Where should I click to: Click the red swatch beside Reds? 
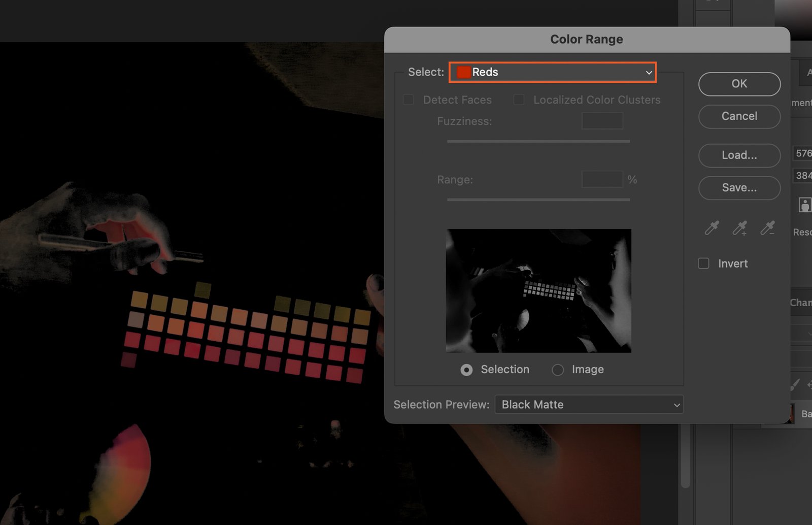tap(463, 72)
